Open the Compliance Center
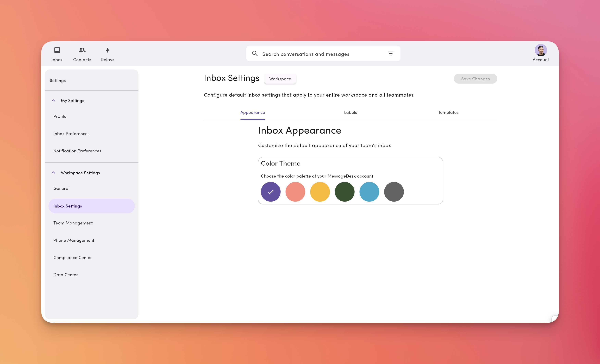This screenshot has height=364, width=600. click(73, 257)
